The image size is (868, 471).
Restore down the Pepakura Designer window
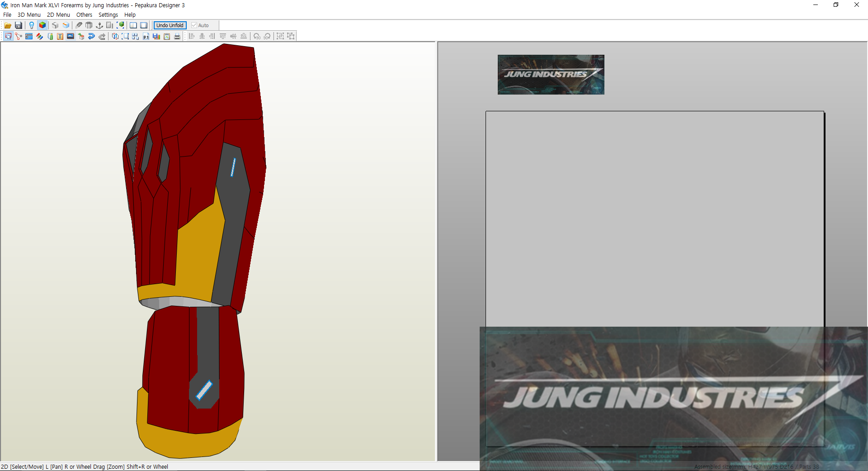point(836,5)
